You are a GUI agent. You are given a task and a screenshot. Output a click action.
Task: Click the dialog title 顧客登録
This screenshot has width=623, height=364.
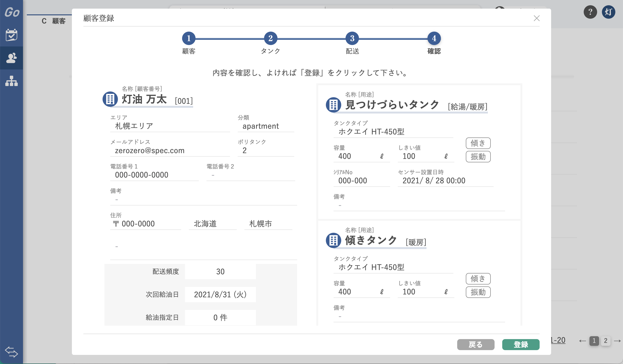pyautogui.click(x=99, y=18)
